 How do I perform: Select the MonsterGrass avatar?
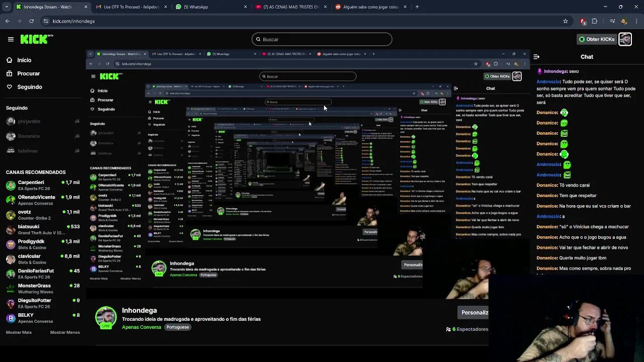11,289
